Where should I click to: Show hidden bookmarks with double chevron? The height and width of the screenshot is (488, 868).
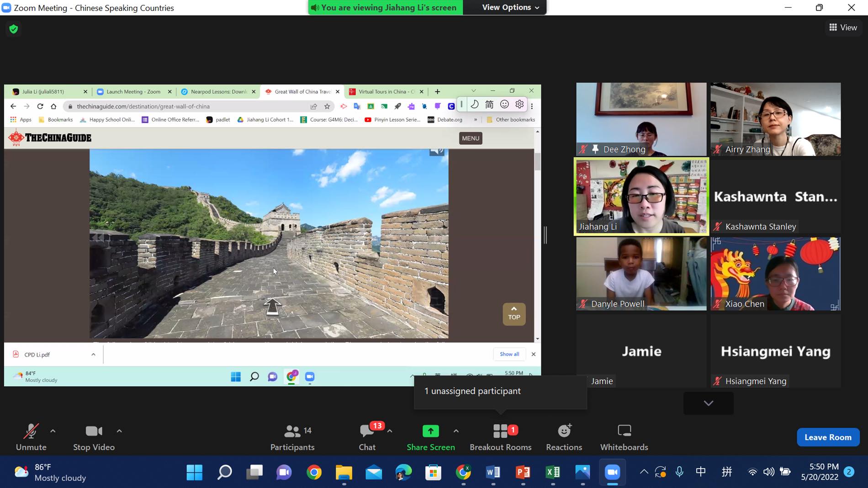point(476,120)
